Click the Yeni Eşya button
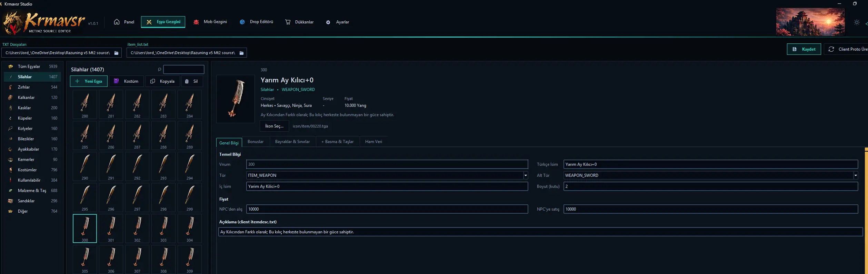 (89, 81)
